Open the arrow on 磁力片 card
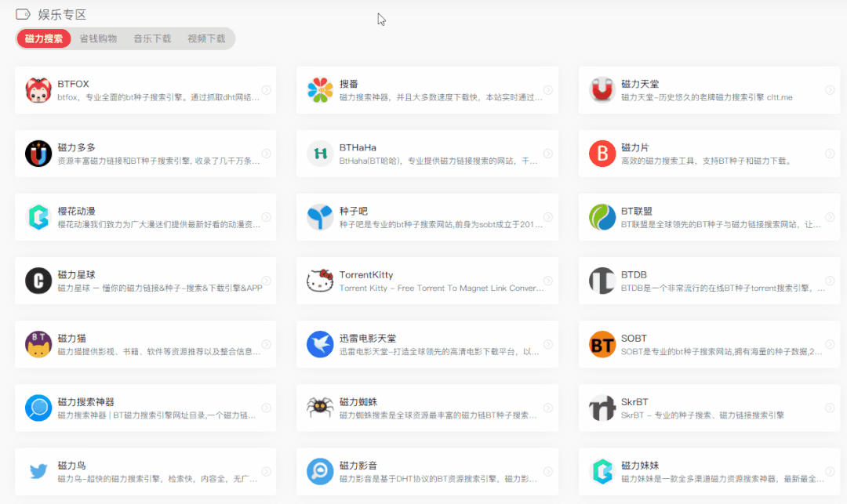The height and width of the screenshot is (504, 847). [830, 154]
